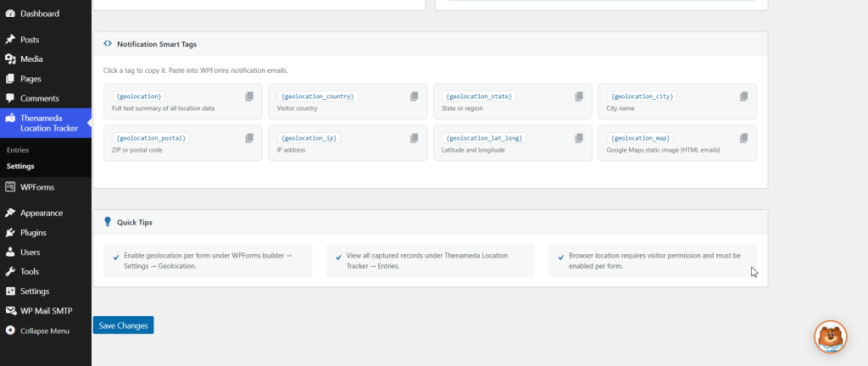Click the tip about enabling geolocation per form

[208, 260]
